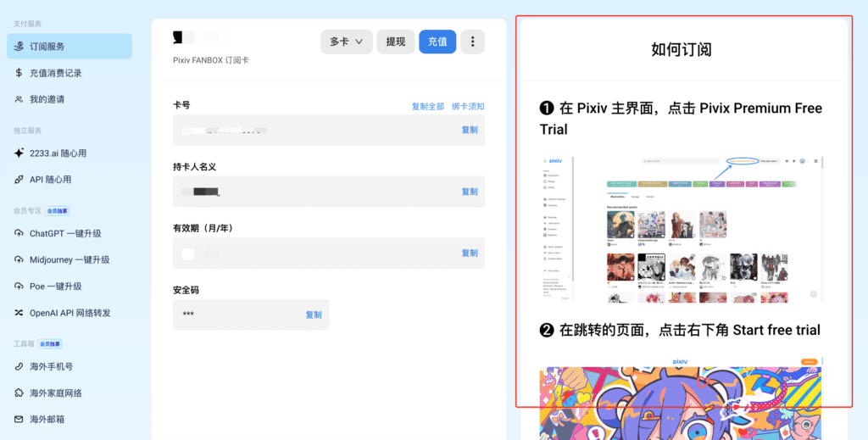Click the dollar sign icon beside 充值消费记录

19,73
